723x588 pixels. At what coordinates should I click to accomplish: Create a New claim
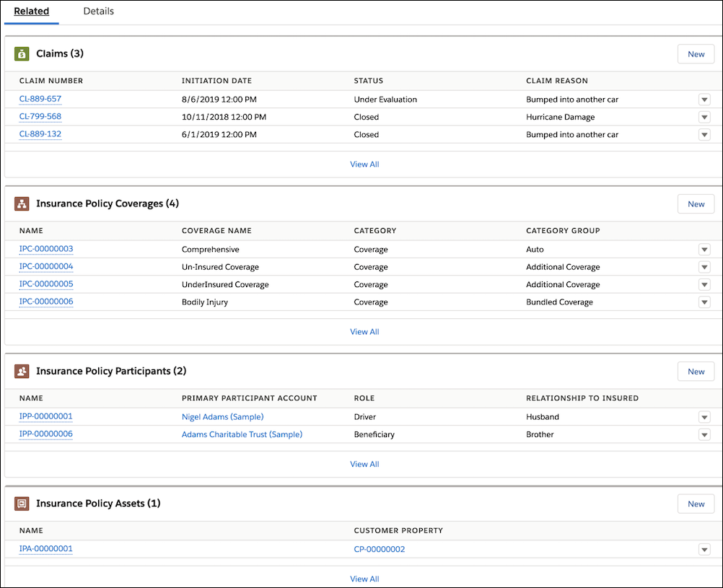click(x=696, y=54)
